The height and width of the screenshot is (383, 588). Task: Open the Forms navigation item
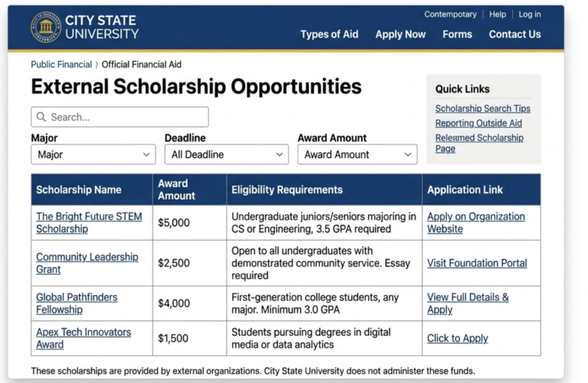pos(457,34)
